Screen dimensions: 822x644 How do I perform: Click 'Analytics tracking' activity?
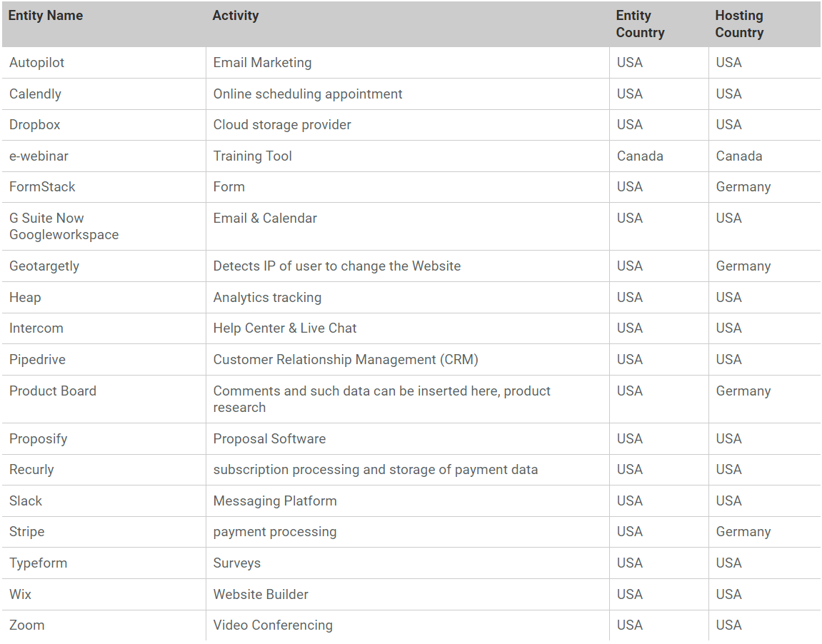tap(267, 298)
